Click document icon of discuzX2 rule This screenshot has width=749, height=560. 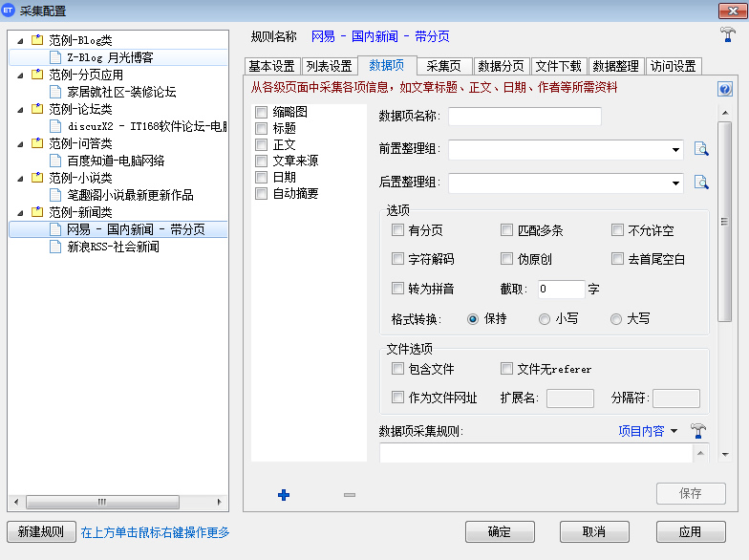point(55,126)
